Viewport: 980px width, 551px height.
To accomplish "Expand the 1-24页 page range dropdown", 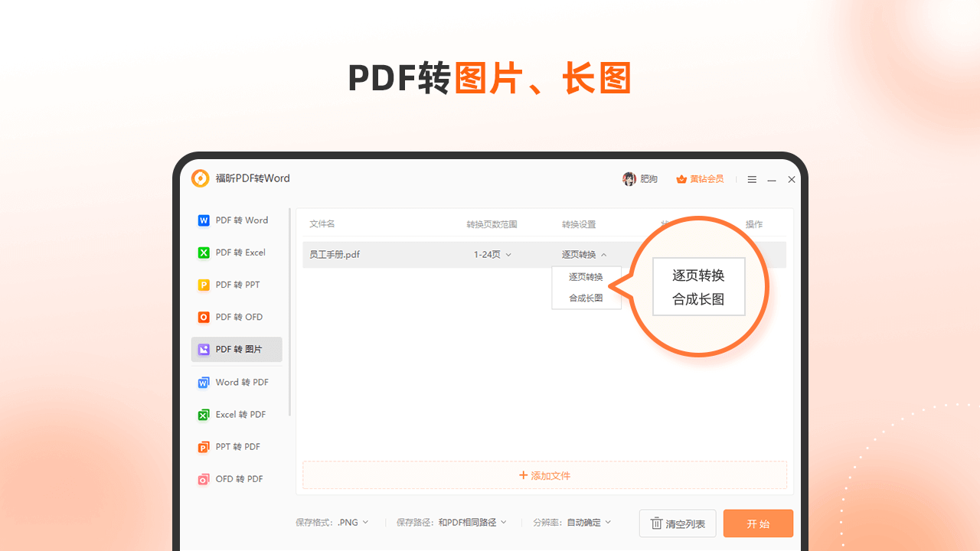I will click(x=492, y=255).
